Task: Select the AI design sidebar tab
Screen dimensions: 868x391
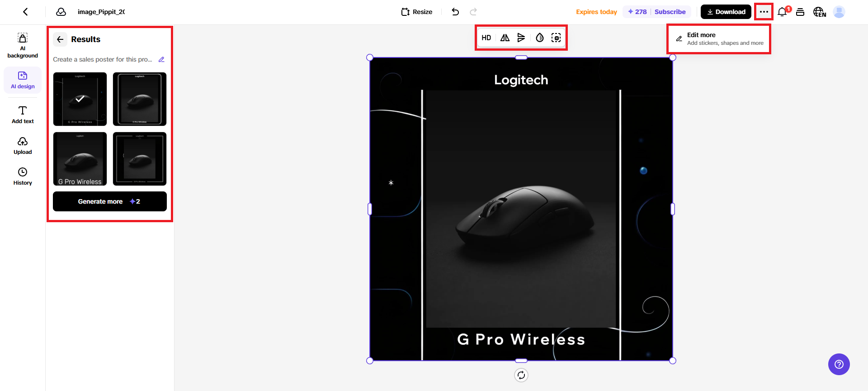Action: (x=23, y=80)
